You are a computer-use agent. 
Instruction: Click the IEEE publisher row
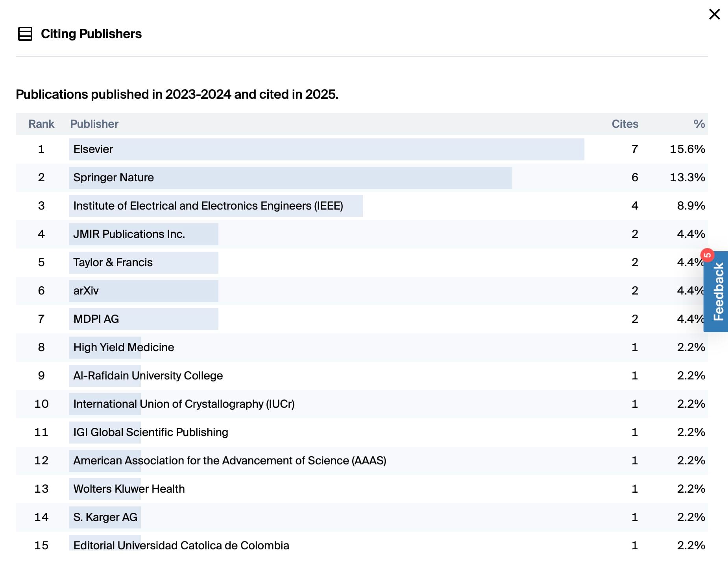click(362, 206)
